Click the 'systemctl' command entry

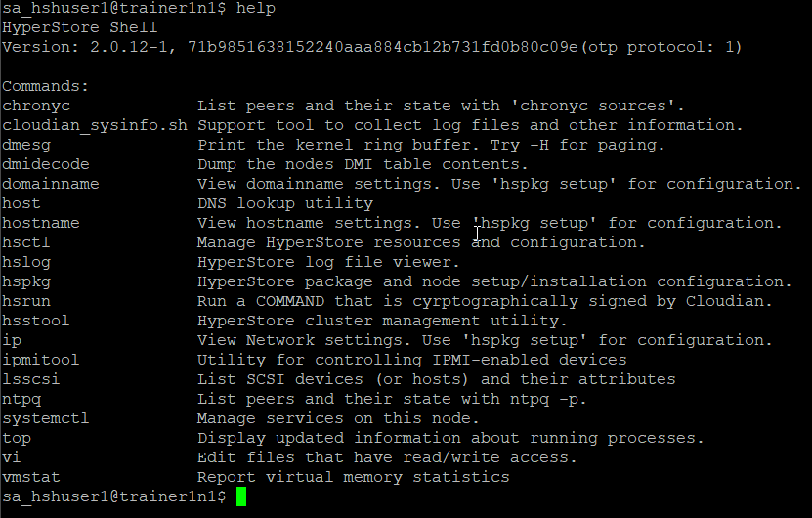[x=46, y=418]
